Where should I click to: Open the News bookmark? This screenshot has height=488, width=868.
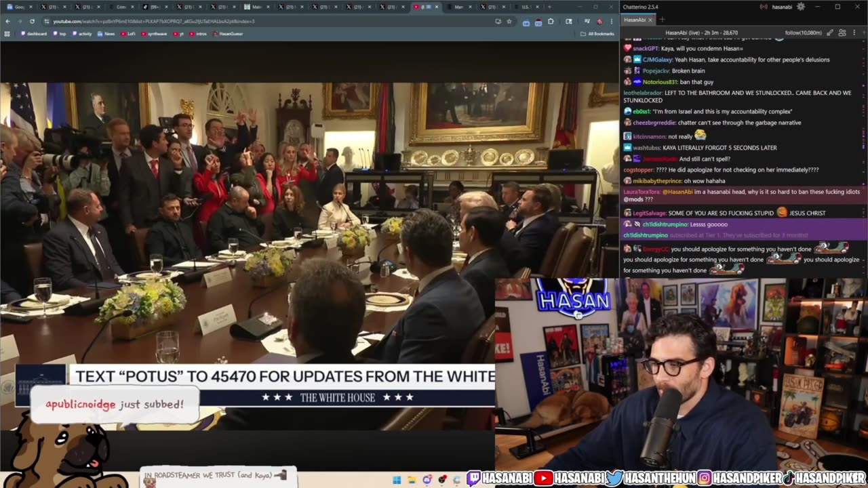(x=106, y=33)
